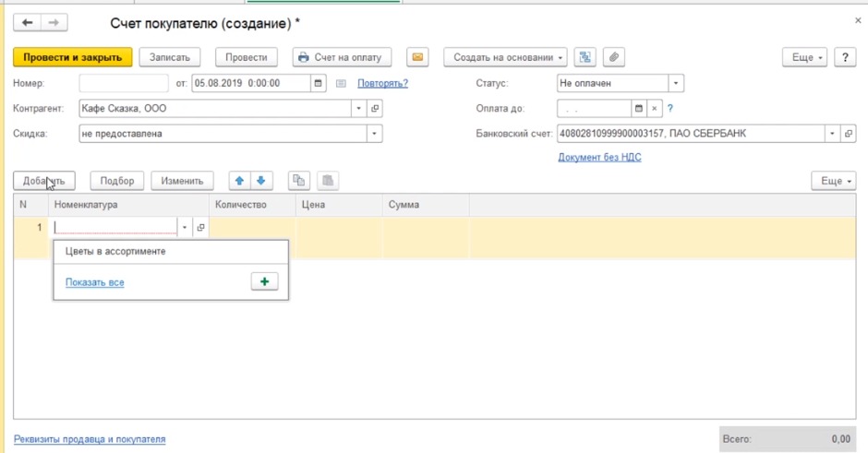Open the document structure report icon
868x453 pixels.
[x=585, y=57]
